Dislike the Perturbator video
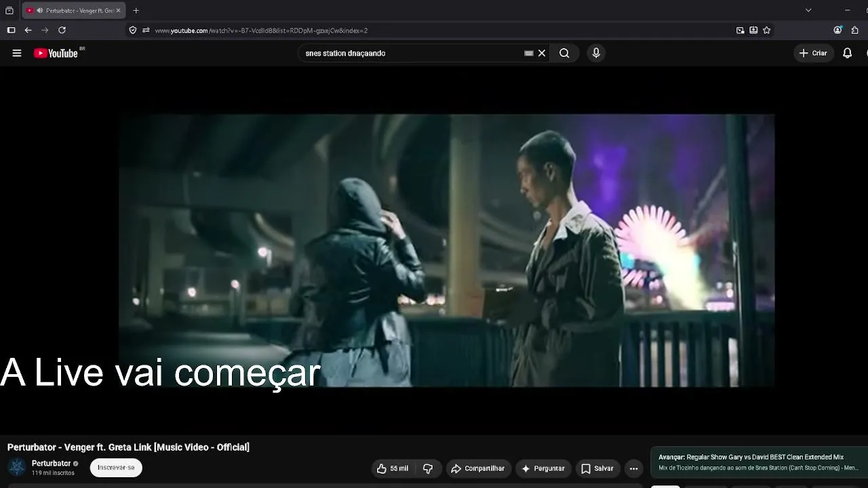868x488 pixels. (428, 468)
